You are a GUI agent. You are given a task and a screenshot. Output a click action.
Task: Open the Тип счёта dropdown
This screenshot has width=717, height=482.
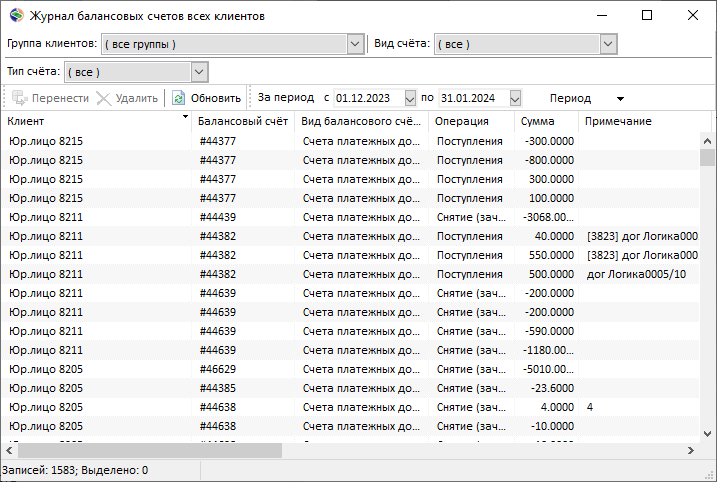199,72
